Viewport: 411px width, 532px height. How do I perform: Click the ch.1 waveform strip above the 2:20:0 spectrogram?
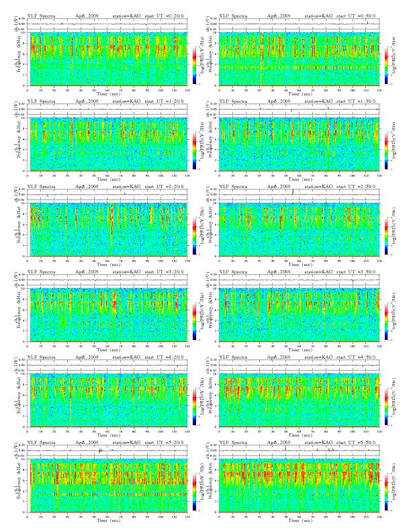(107, 194)
